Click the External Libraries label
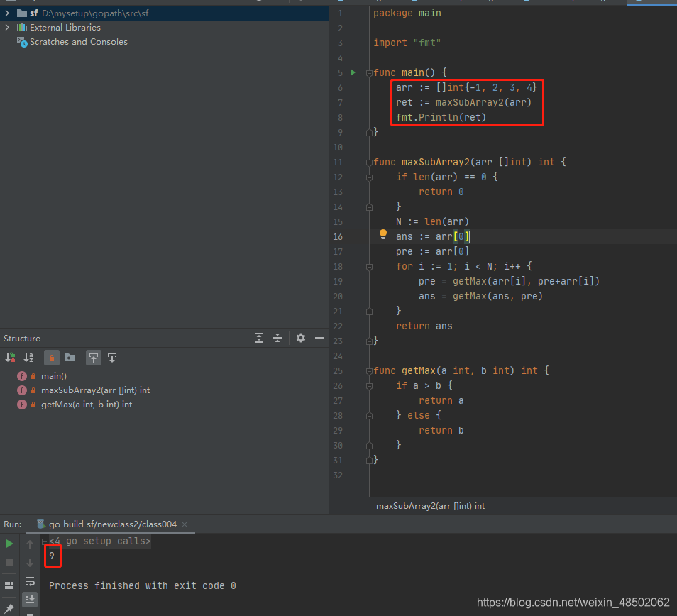 (x=65, y=27)
